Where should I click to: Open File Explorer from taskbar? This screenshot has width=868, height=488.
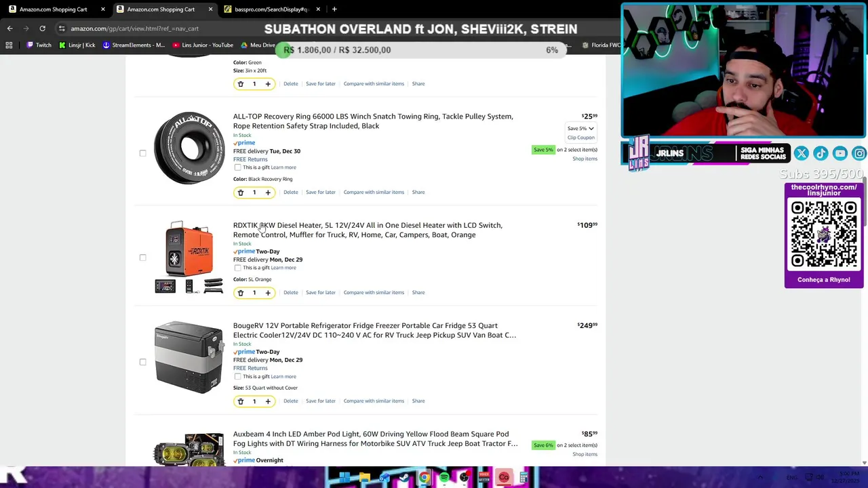click(x=365, y=478)
